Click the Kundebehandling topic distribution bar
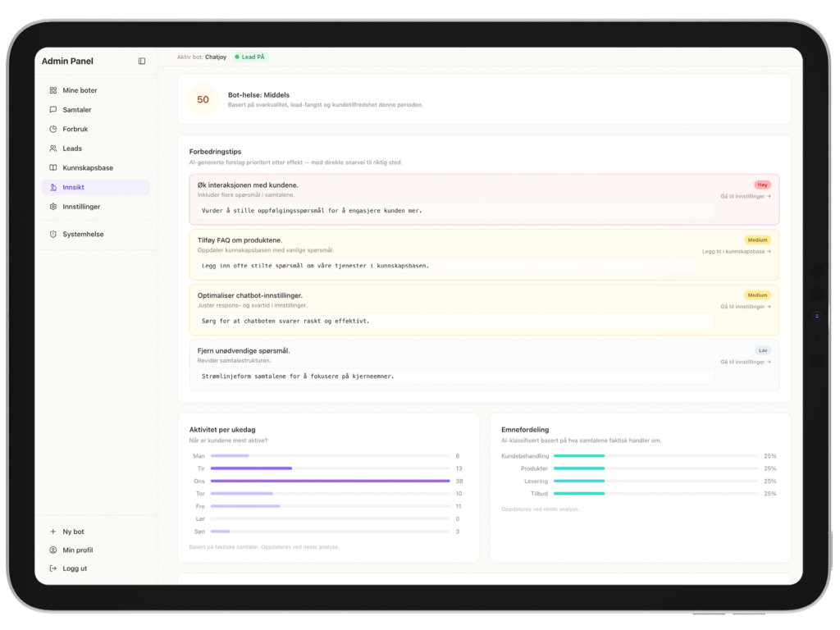840x630 pixels. pos(579,455)
